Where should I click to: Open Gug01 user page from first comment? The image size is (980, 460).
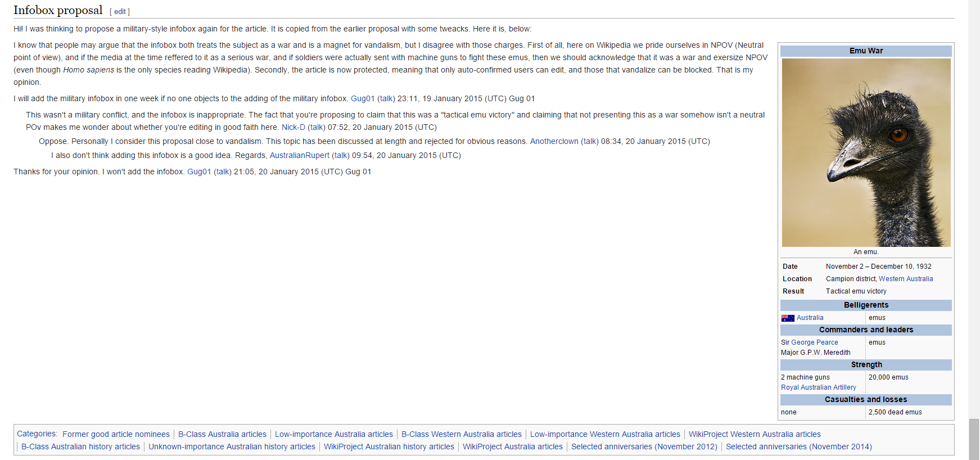click(363, 98)
